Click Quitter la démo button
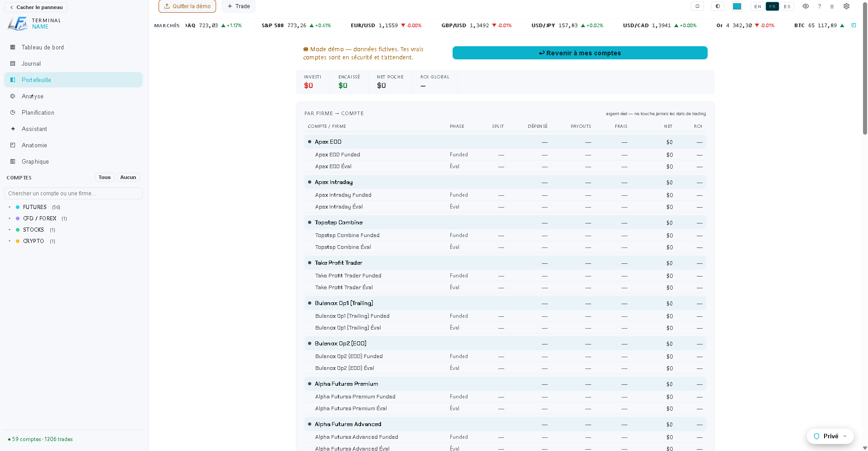 (187, 6)
